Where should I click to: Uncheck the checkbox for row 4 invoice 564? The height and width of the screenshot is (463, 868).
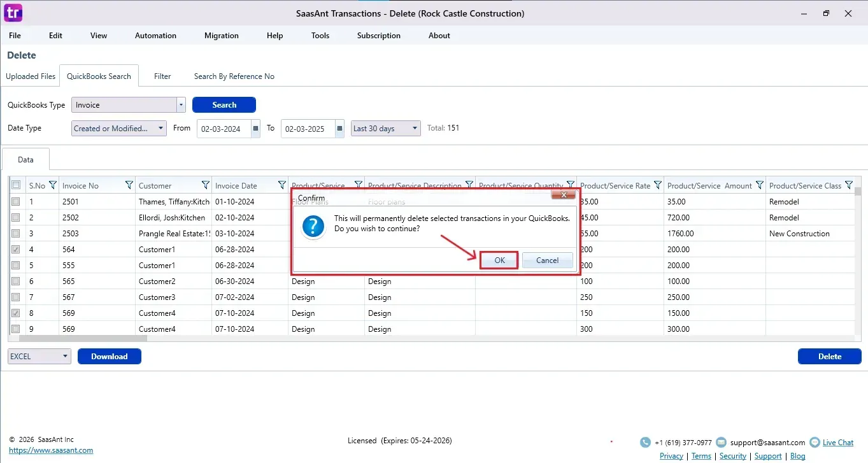16,250
